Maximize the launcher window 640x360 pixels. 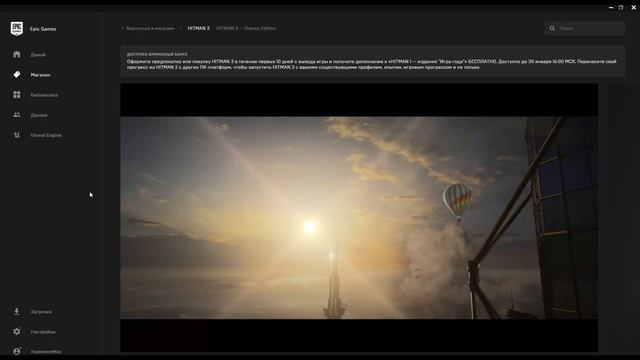point(620,7)
